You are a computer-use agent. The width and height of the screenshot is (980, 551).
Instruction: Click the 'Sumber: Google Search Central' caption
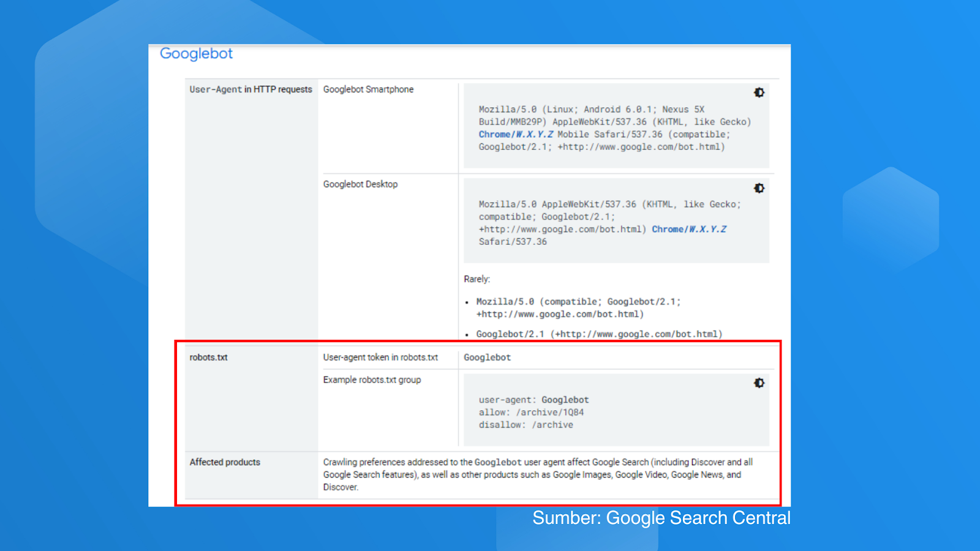pos(661,518)
